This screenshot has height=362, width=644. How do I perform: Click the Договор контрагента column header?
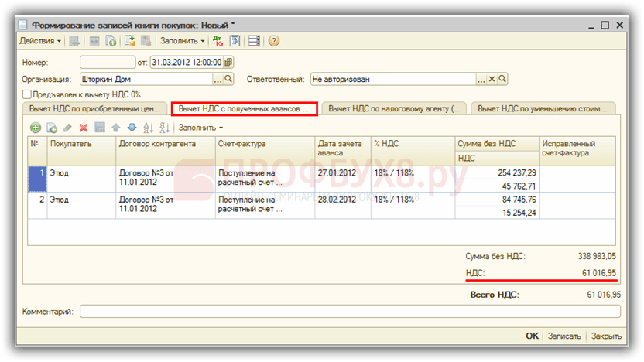point(165,151)
